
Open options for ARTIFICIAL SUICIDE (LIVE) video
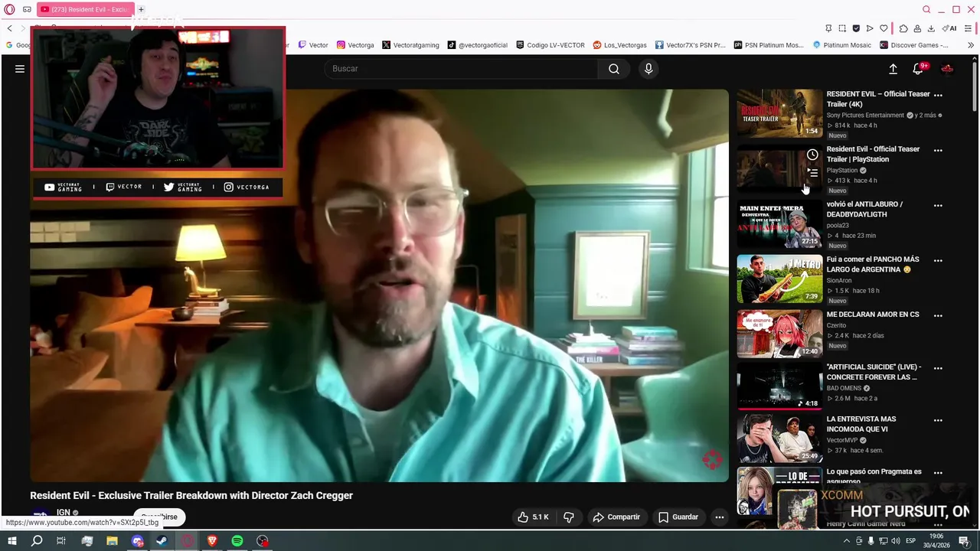(x=938, y=368)
